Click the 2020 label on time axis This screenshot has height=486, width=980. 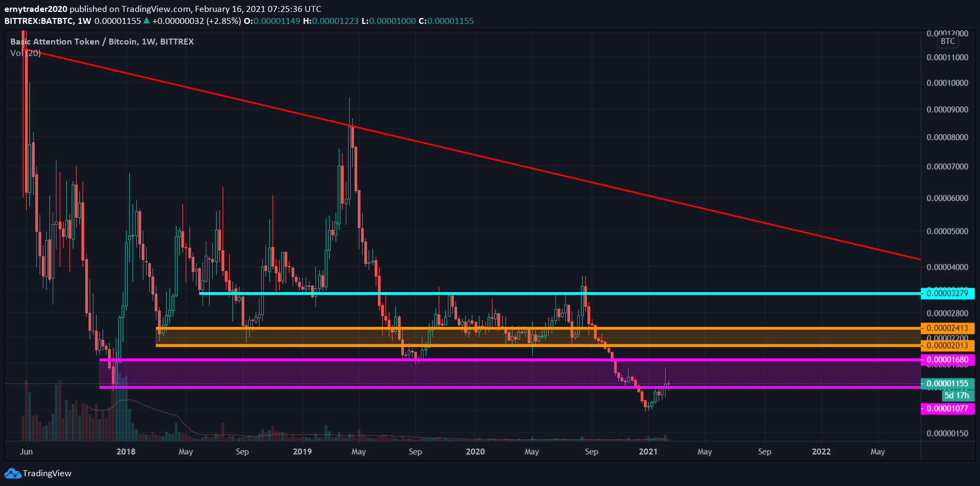point(475,451)
